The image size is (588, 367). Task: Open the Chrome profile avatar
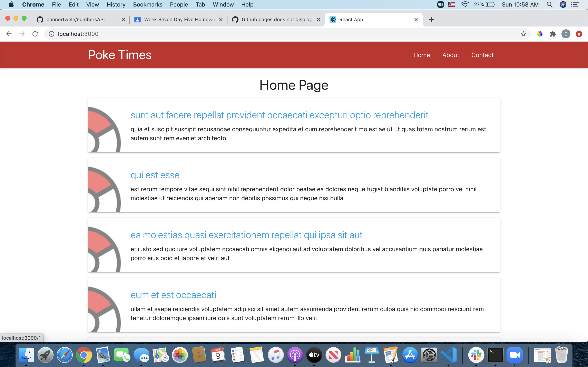coord(566,34)
